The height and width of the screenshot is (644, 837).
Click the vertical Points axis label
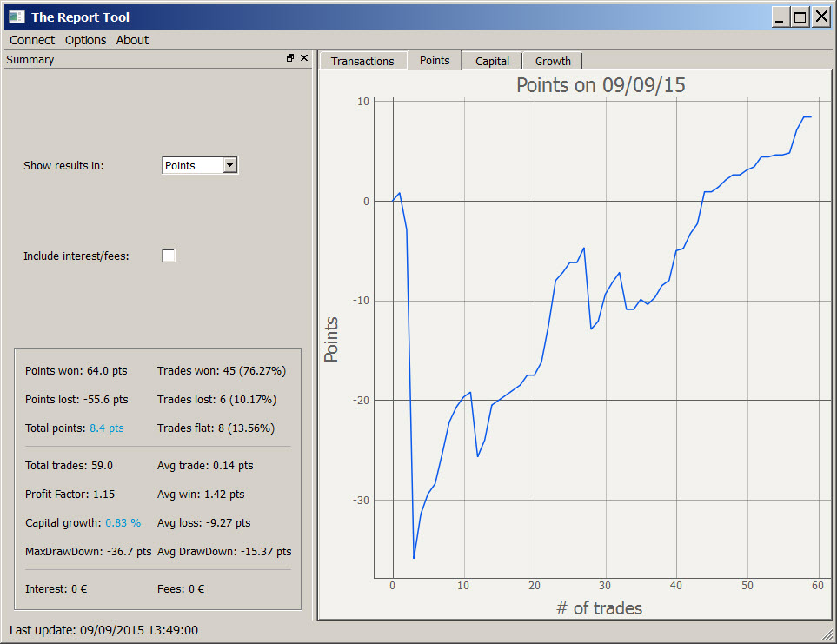coord(331,340)
